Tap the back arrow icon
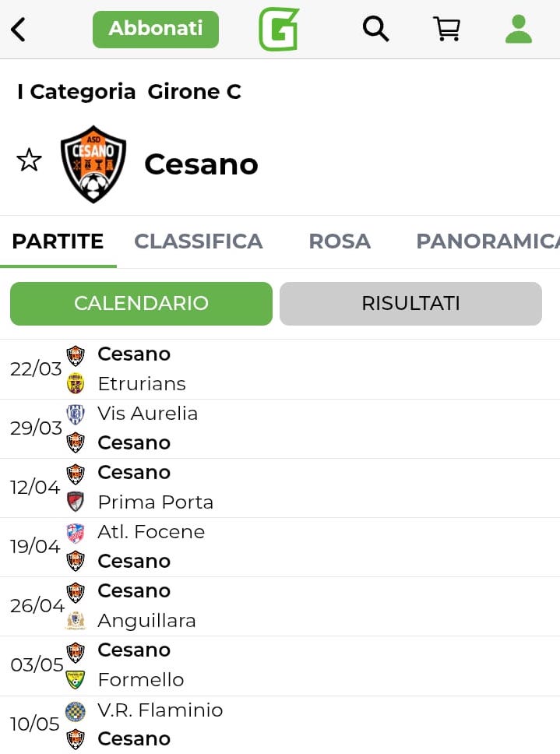 (19, 30)
